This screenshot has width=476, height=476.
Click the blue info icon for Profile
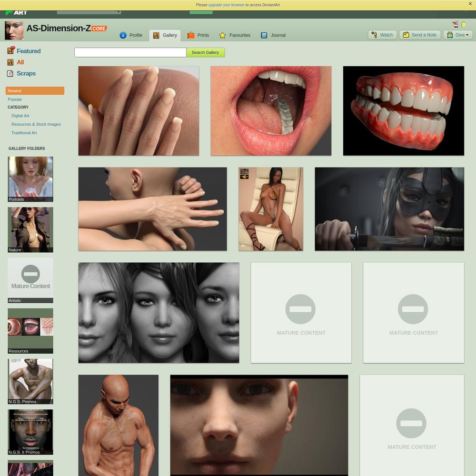pos(123,35)
